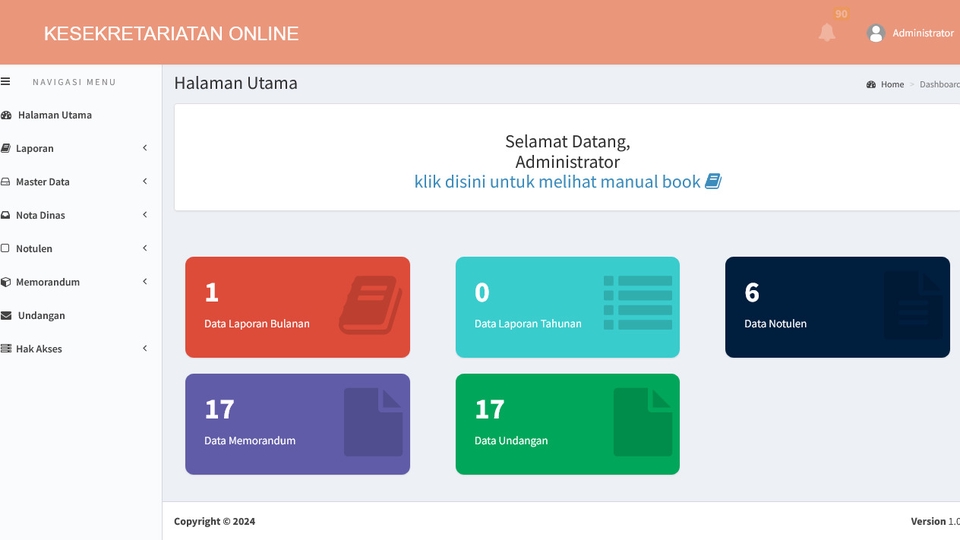Click the KESEKRETARIATAN ONLINE title link
Screen dimensions: 960x540
click(171, 34)
